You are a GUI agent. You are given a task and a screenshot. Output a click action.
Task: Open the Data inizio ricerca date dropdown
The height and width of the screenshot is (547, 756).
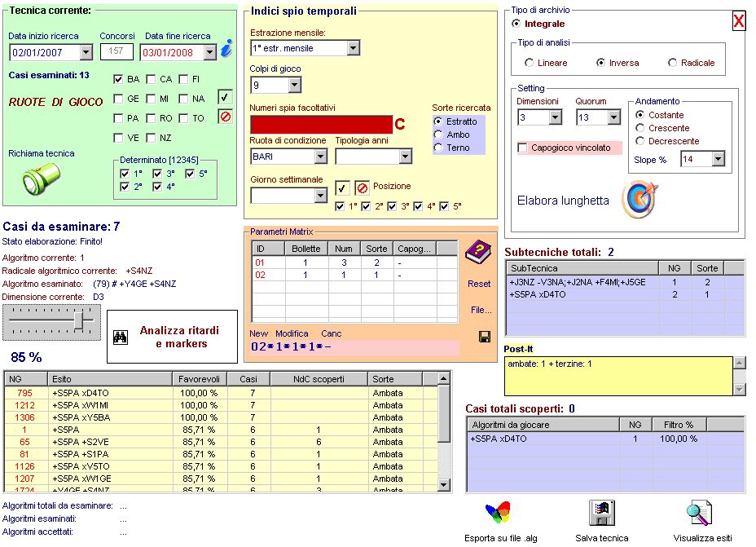click(x=86, y=52)
